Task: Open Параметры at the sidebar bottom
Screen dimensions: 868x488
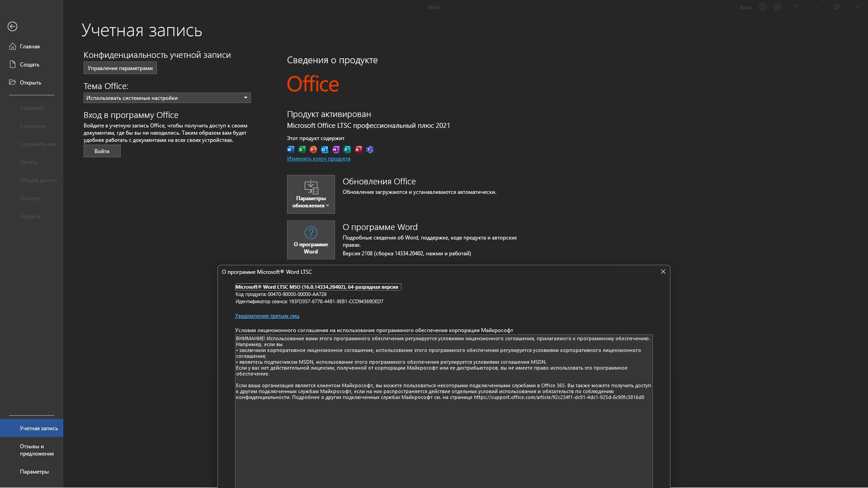Action: [34, 472]
